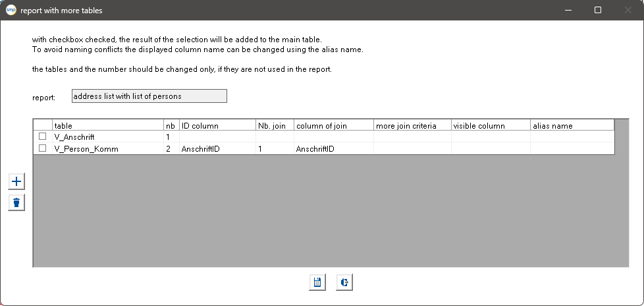This screenshot has width=644, height=306.
Task: Maximize the report window
Action: [x=598, y=11]
